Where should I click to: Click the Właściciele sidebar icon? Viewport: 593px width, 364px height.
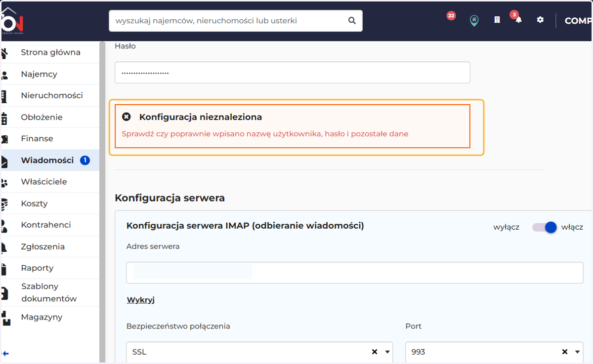(4, 182)
